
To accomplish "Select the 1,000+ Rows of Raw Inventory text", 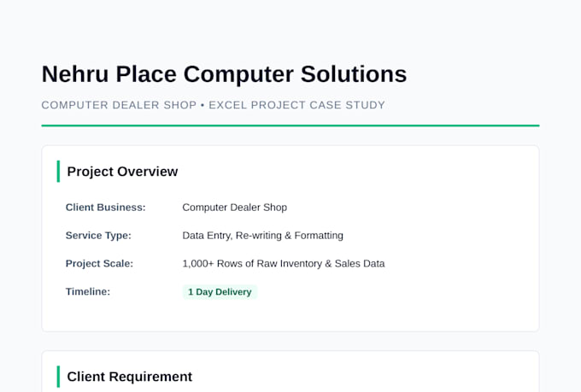I will point(284,263).
